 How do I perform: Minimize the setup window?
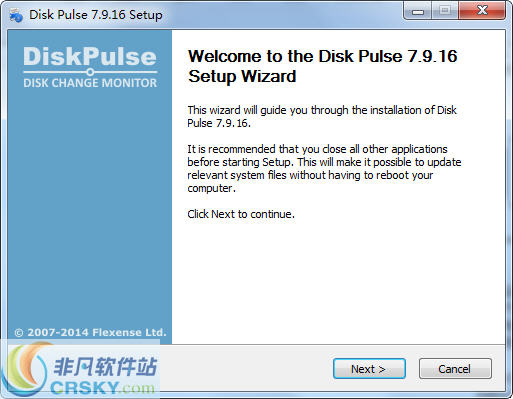point(418,11)
